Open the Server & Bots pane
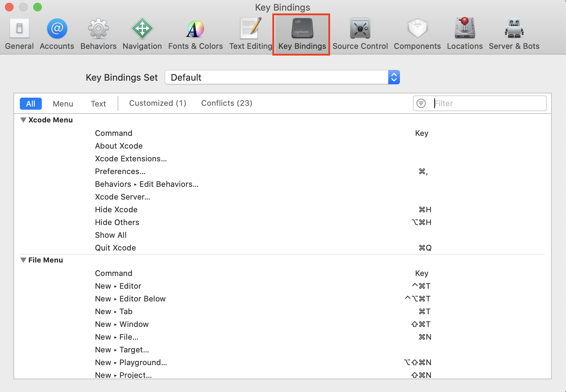This screenshot has width=566, height=392. [514, 34]
